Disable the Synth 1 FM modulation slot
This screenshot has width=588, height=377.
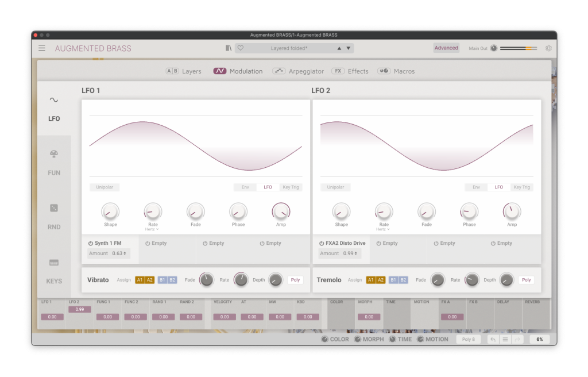pyautogui.click(x=91, y=243)
